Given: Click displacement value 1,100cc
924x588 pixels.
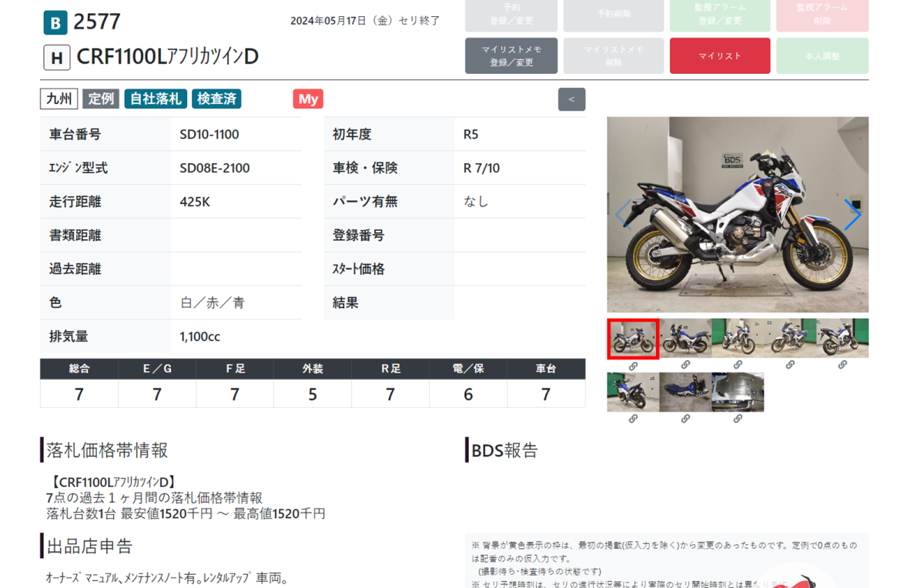Looking at the screenshot, I should 200,337.
